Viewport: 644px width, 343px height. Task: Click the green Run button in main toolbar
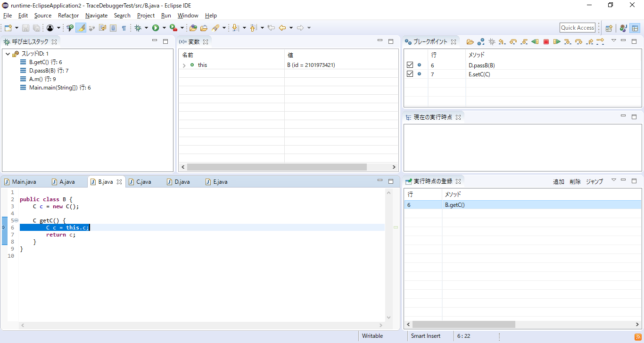tap(156, 28)
